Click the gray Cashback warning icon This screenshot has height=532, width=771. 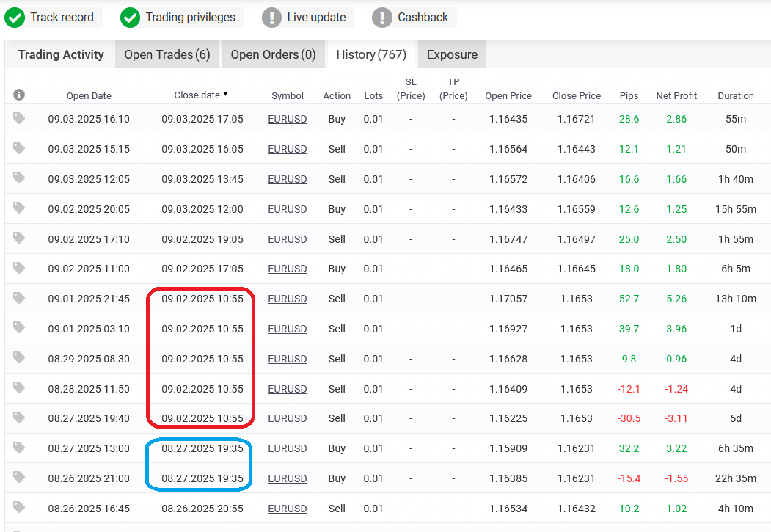[381, 18]
